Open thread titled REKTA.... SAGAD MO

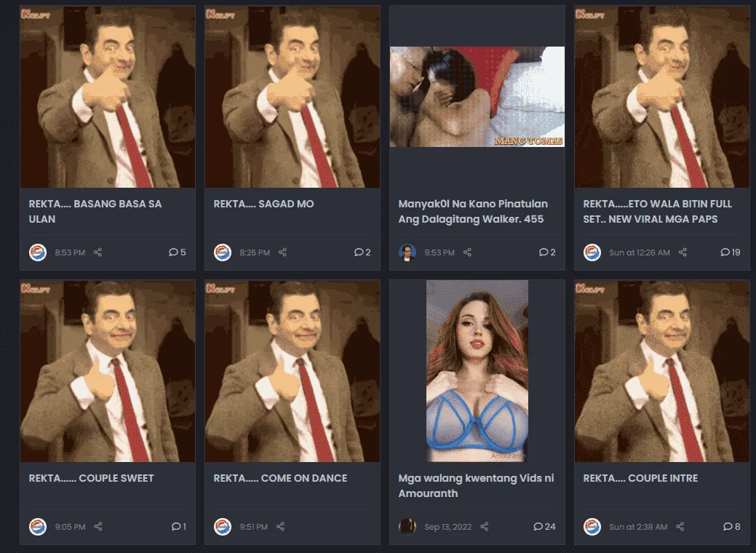click(x=263, y=204)
